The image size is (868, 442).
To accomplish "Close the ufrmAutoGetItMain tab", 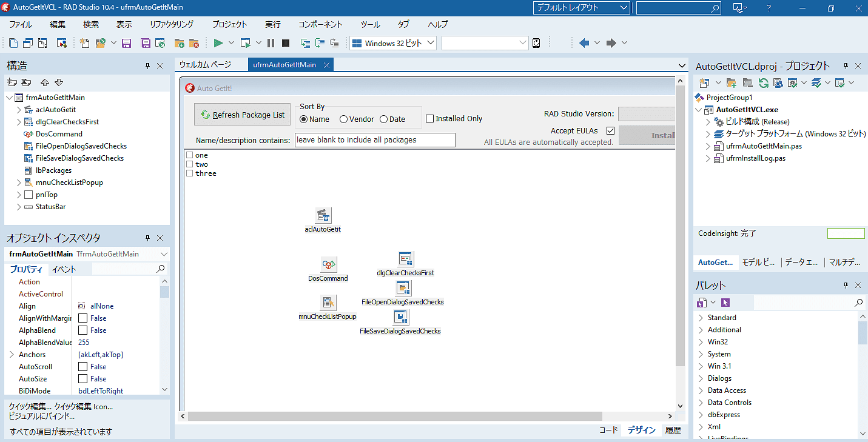I will (x=326, y=65).
